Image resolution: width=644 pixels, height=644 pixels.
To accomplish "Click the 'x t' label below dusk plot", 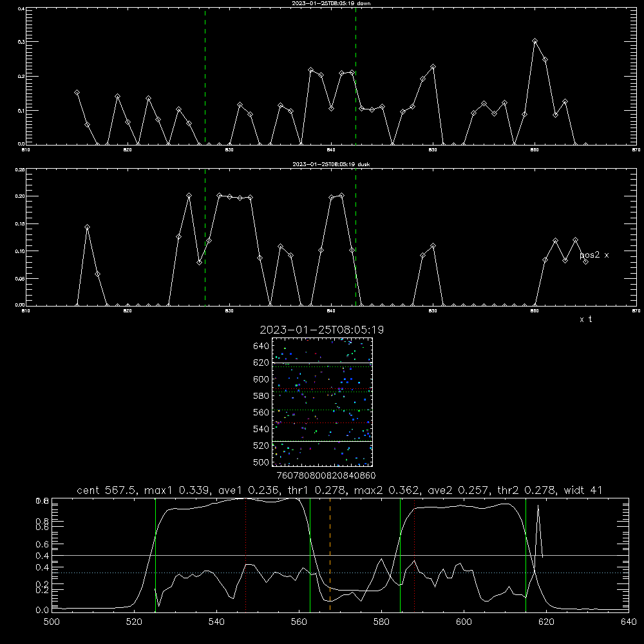I will [x=585, y=319].
